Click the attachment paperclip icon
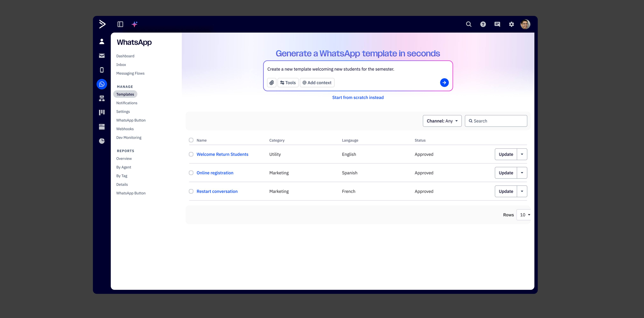This screenshot has height=318, width=644. pyautogui.click(x=272, y=83)
